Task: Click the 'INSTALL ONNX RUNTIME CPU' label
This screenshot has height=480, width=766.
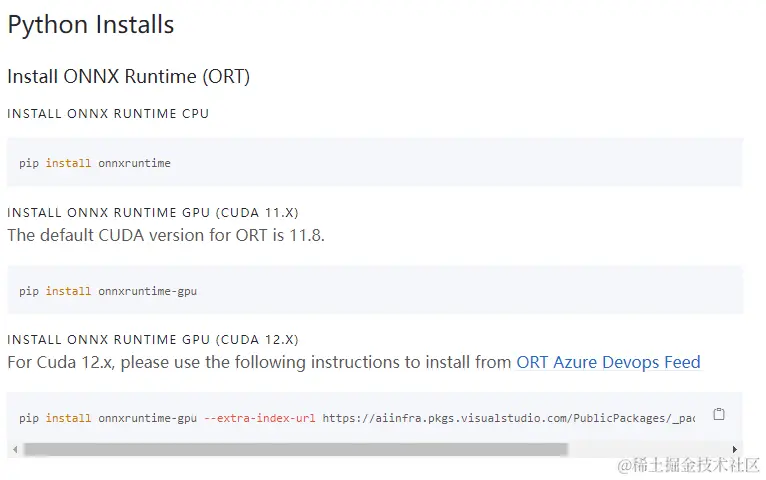Action: point(108,114)
